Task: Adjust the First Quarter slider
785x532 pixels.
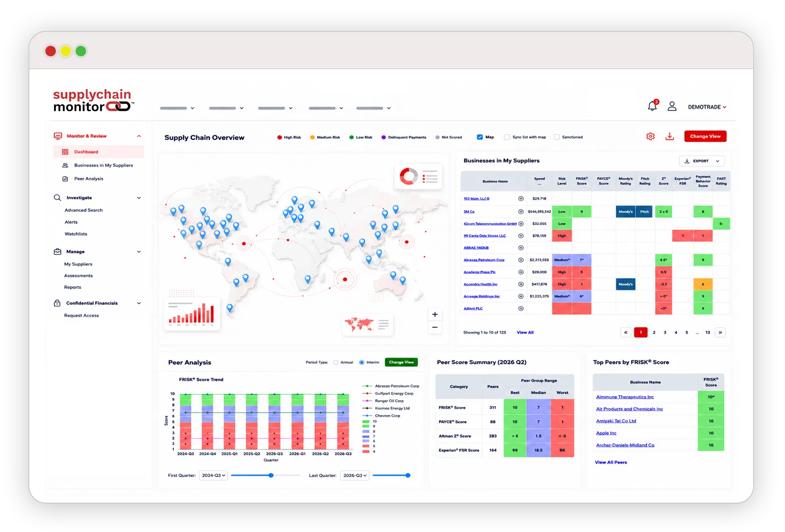Action: 271,475
